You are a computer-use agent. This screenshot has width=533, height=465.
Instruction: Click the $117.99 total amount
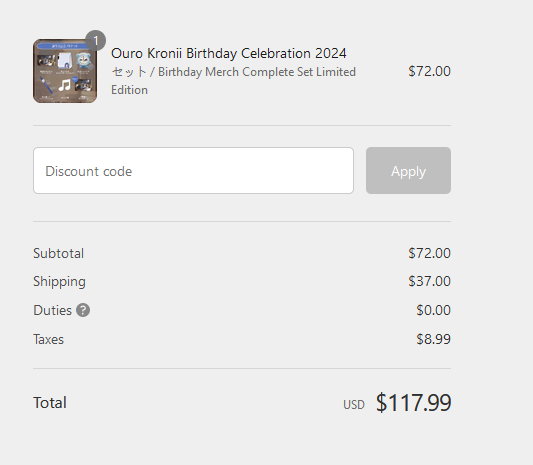pyautogui.click(x=413, y=402)
